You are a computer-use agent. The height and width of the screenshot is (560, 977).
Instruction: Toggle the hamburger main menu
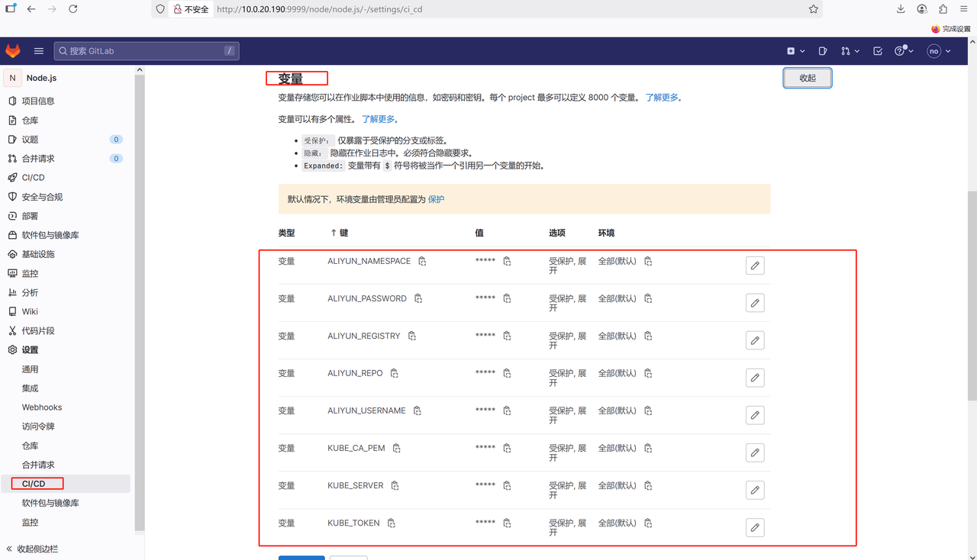click(x=39, y=51)
